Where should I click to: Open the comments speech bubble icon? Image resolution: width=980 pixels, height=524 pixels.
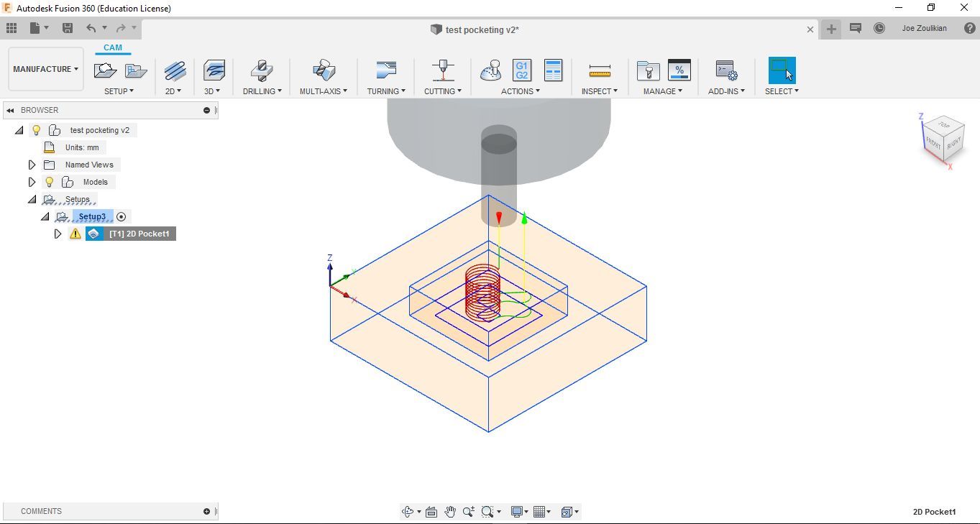point(856,28)
